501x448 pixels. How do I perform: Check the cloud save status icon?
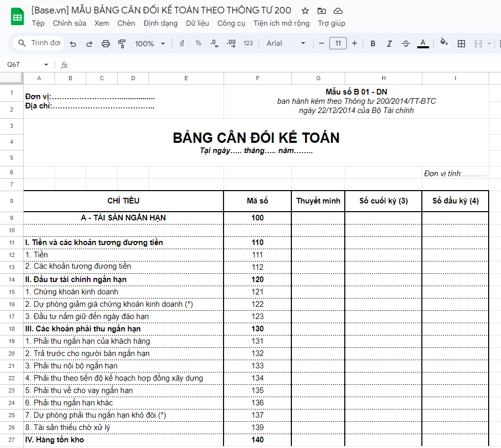(338, 11)
